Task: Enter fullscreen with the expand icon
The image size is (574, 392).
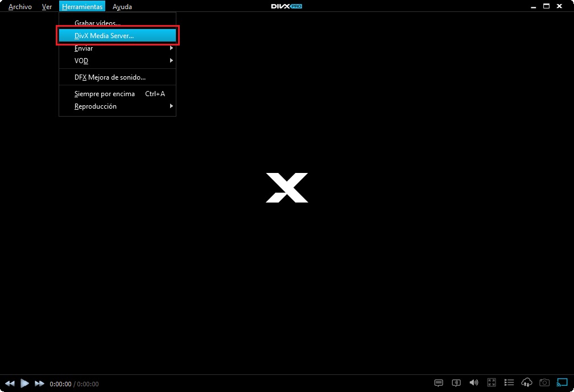Action: click(x=492, y=382)
